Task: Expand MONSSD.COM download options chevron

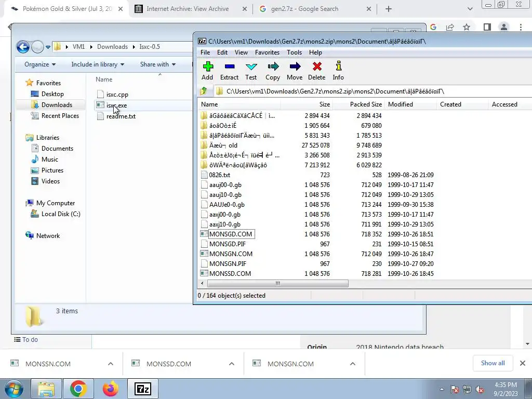Action: click(232, 364)
